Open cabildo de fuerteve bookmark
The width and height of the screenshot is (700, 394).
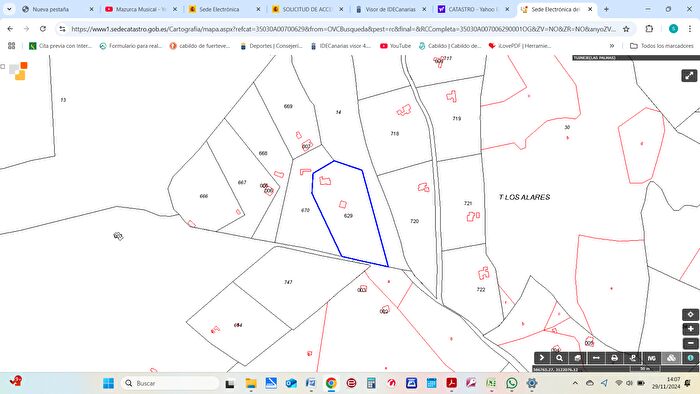click(200, 46)
